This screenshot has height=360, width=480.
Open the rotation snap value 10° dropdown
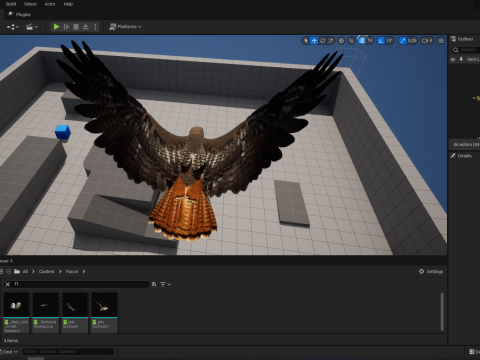[389, 41]
